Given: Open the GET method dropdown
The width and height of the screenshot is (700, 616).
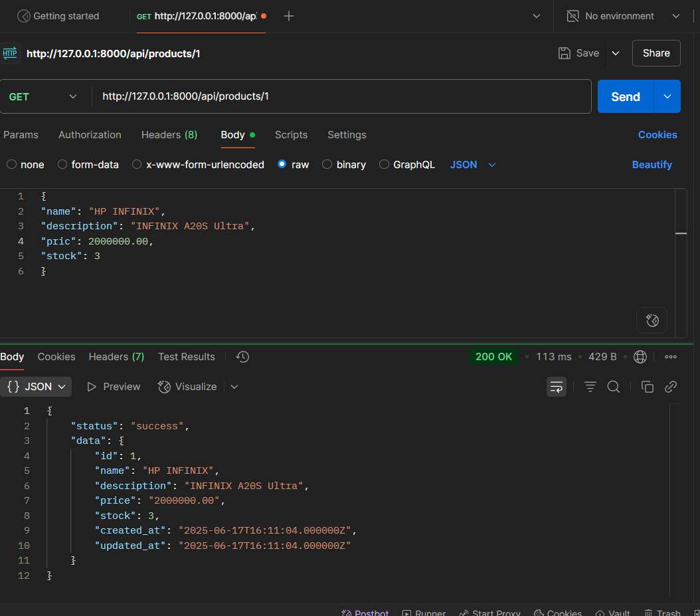Looking at the screenshot, I should (x=44, y=97).
